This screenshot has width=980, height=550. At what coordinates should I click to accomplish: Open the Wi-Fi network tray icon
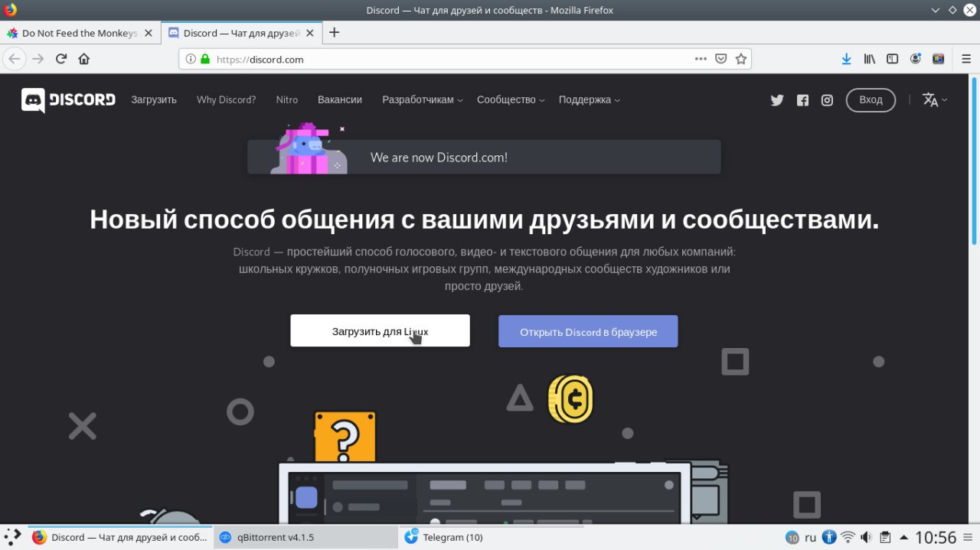point(848,537)
